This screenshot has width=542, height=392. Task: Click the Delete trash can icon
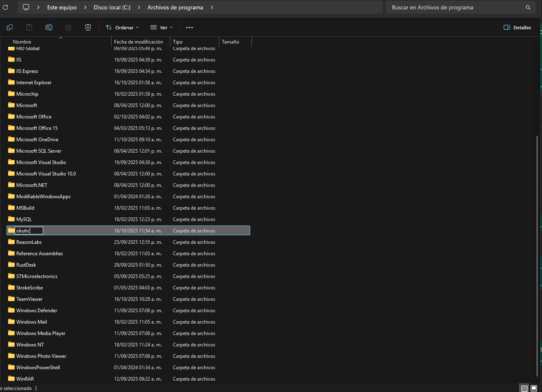point(88,27)
